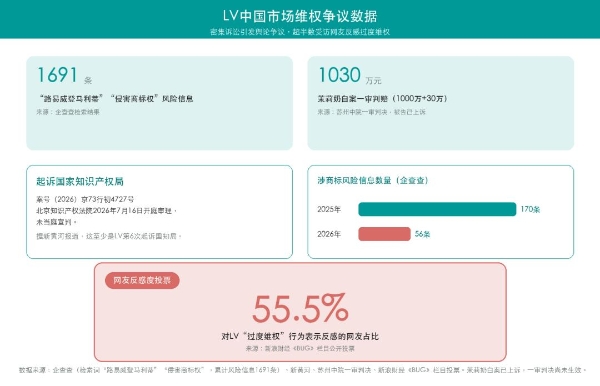Viewport: 600px width, 386px height.
Task: Click heading '起诉国家知识产权局'
Action: tap(80, 181)
